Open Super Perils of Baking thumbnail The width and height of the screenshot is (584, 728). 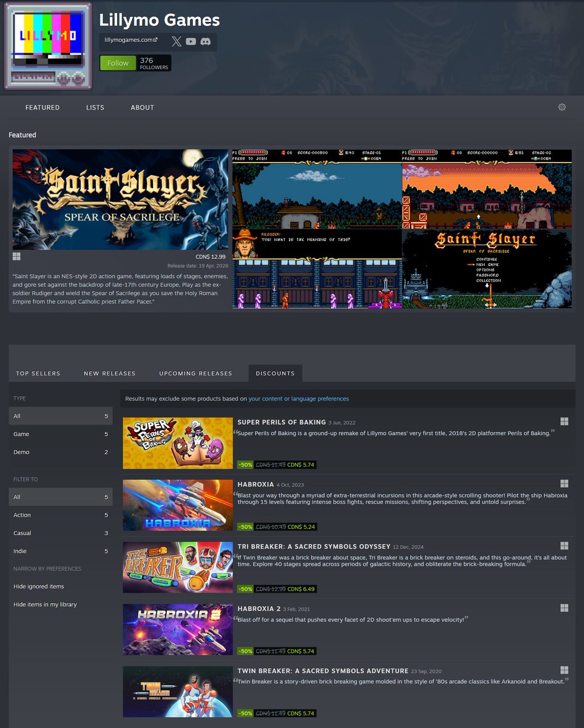178,443
